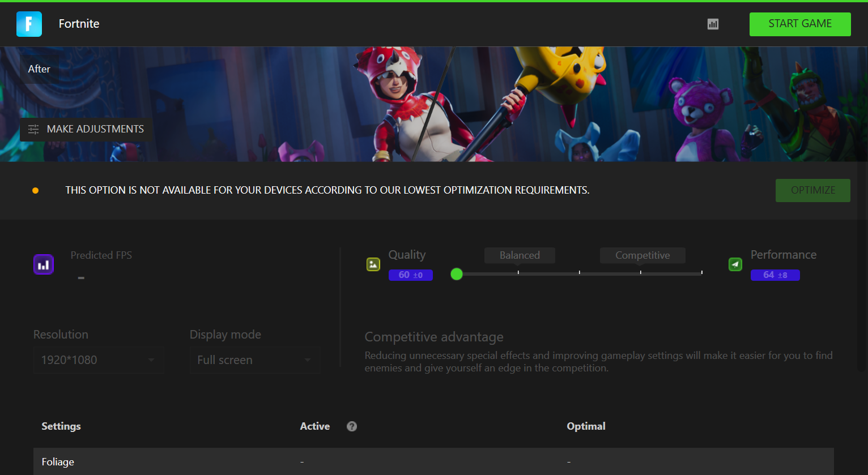868x475 pixels.
Task: Launch Fortnite with Start Game button
Action: 800,24
